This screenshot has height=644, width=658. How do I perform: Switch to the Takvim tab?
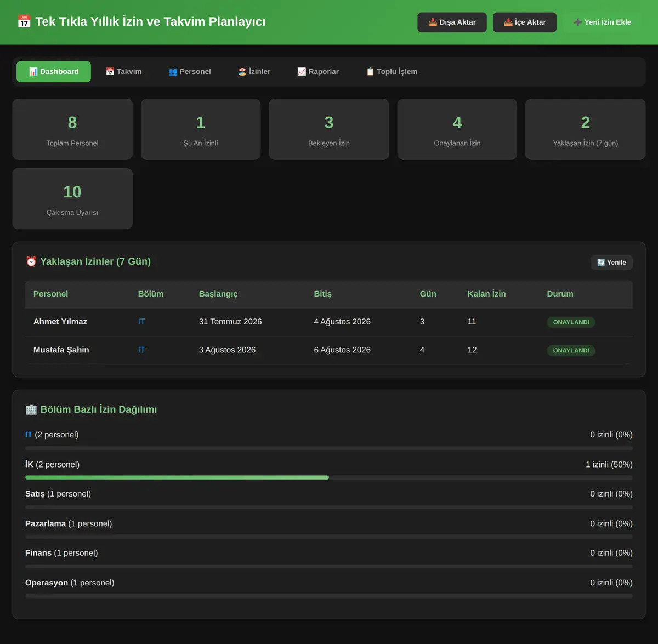123,72
